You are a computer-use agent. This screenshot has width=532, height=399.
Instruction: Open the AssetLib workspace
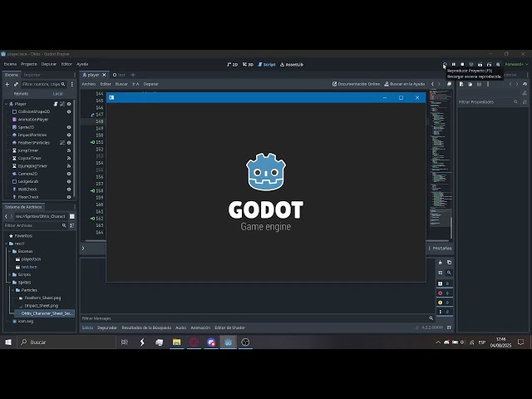(x=292, y=65)
